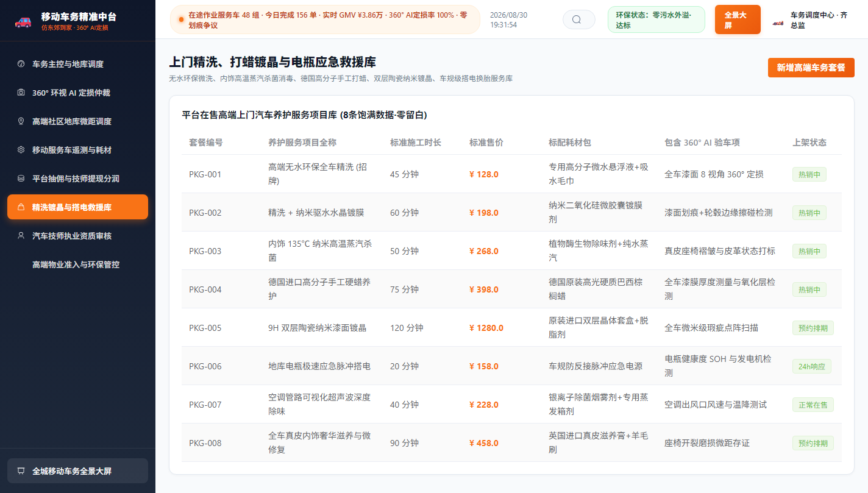Image resolution: width=868 pixels, height=493 pixels.
Task: Click the orange 全景大屏 button
Action: click(738, 20)
